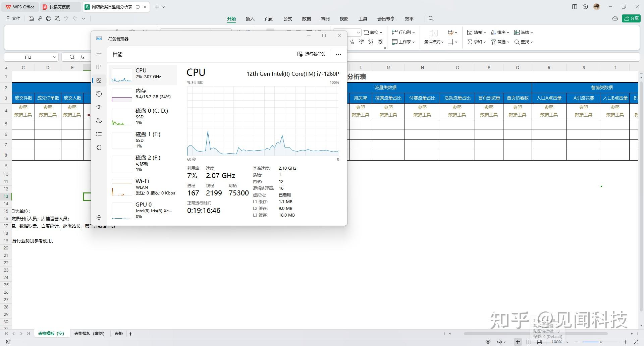Click the green 分享 share button
Screen dimensions: 644x346
tap(631, 18)
